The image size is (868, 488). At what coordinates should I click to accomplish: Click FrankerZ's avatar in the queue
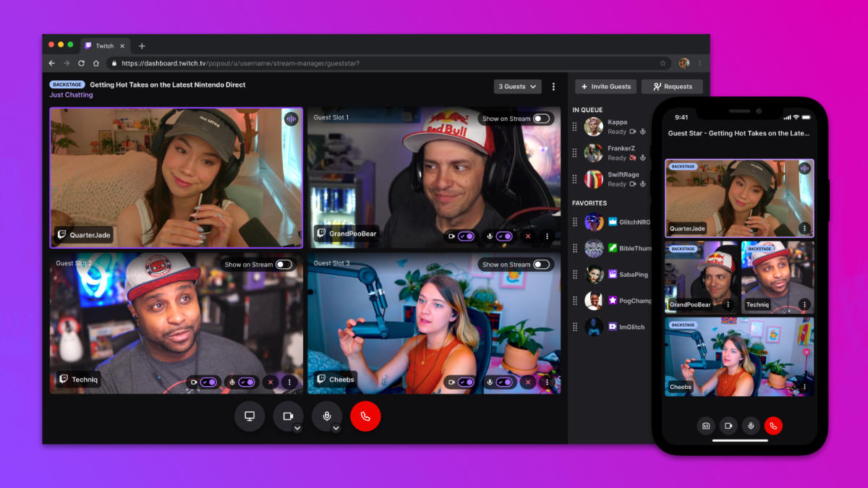click(594, 153)
